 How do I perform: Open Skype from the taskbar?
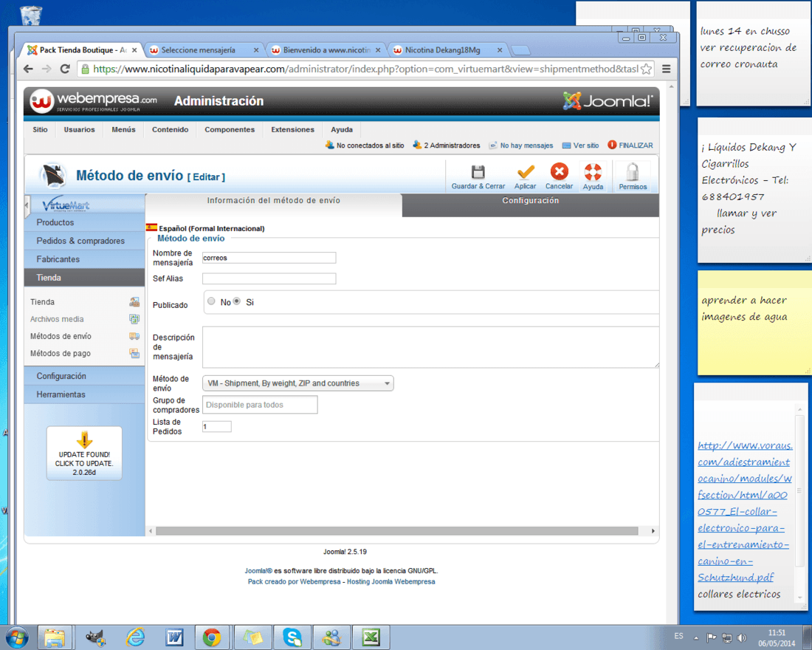292,637
